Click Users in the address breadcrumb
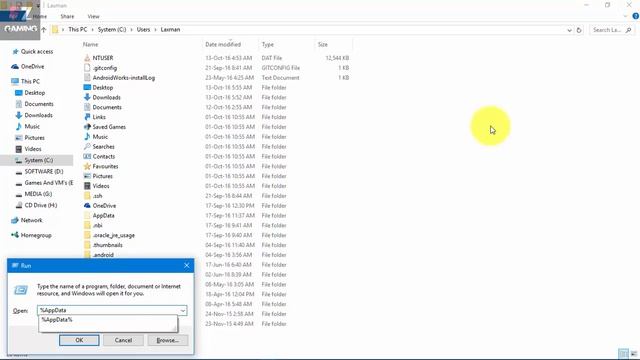640x360 pixels. pyautogui.click(x=143, y=29)
